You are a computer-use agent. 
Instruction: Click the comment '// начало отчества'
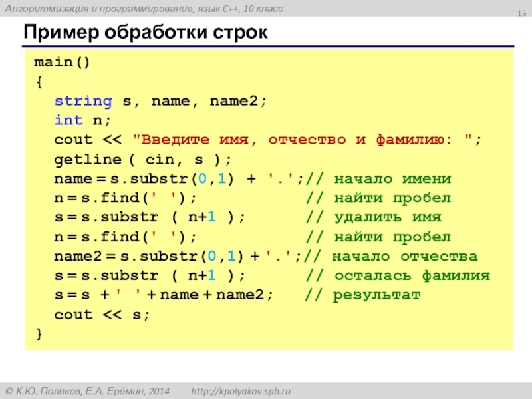390,256
